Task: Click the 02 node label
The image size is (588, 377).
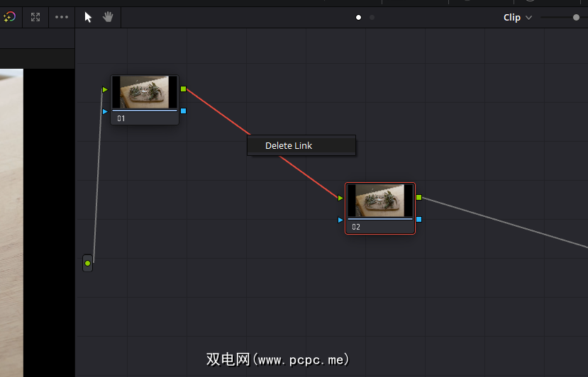Action: [356, 227]
